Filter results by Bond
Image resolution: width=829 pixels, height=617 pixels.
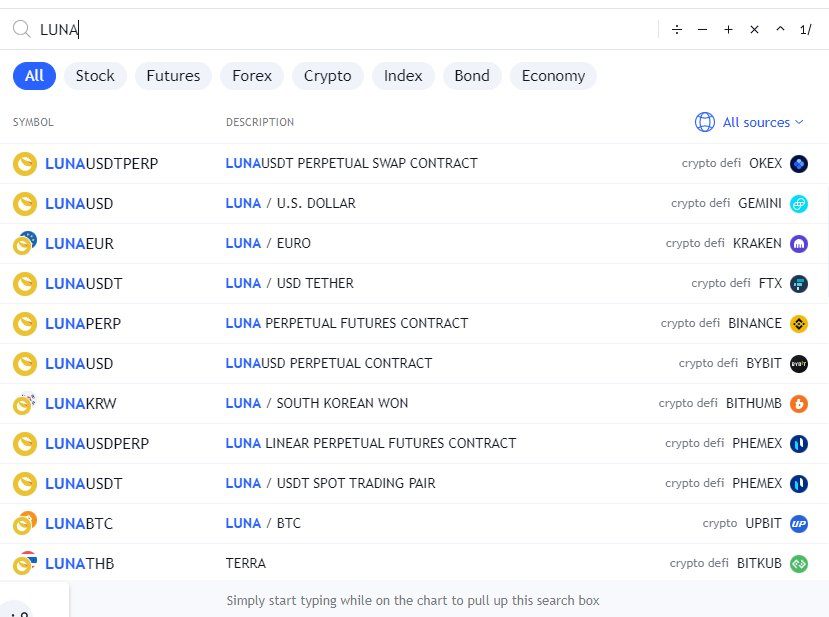472,76
